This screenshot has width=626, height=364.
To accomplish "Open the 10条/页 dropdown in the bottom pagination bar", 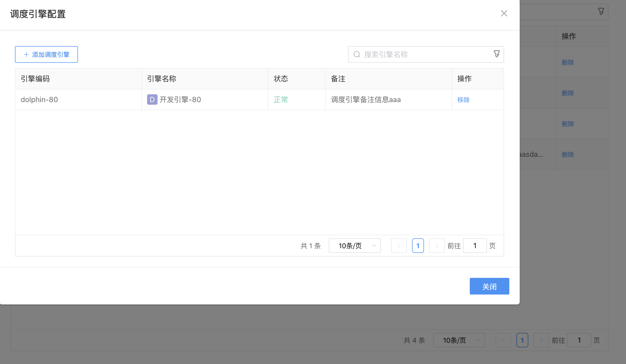I will tap(459, 340).
